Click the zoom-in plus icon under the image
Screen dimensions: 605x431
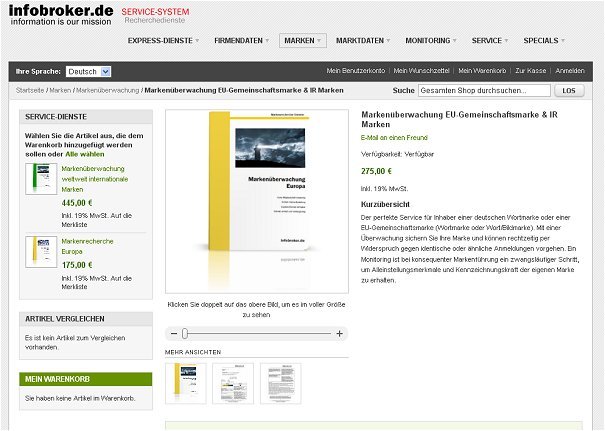pyautogui.click(x=340, y=333)
